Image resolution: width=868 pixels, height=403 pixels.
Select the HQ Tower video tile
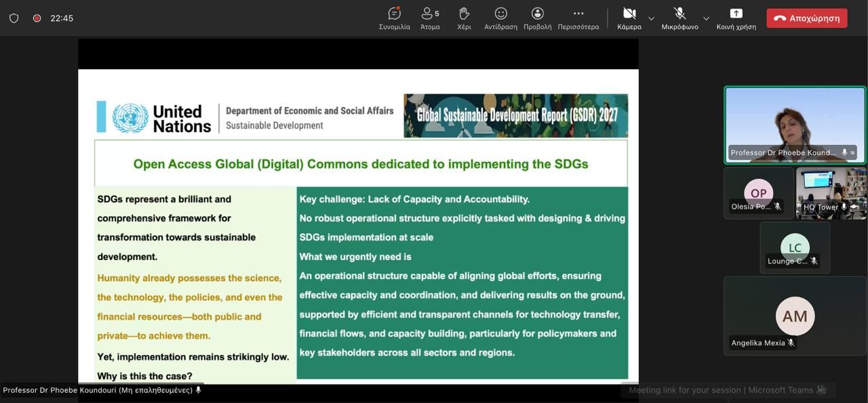click(831, 193)
